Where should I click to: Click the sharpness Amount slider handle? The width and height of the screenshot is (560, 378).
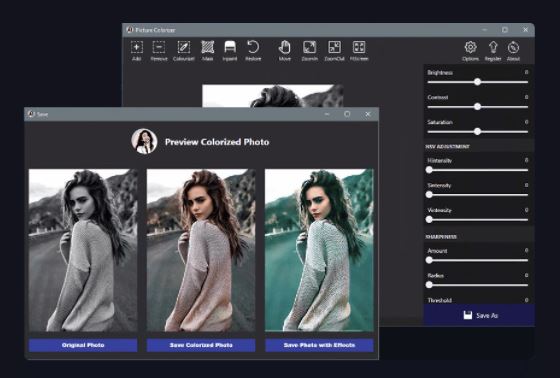click(429, 260)
